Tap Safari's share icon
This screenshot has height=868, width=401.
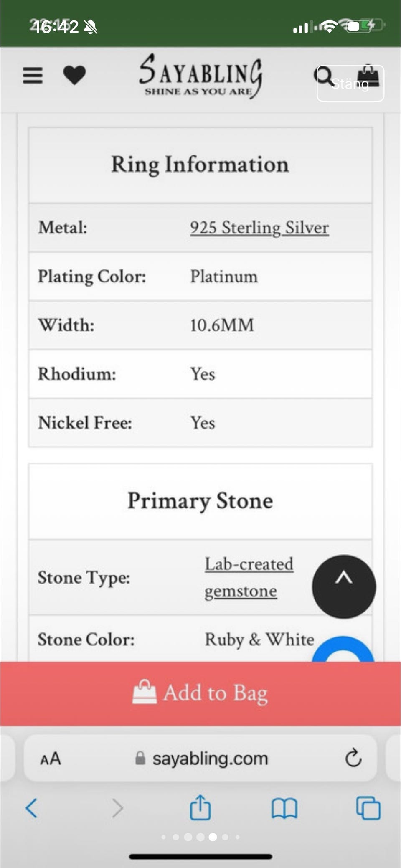tap(200, 807)
